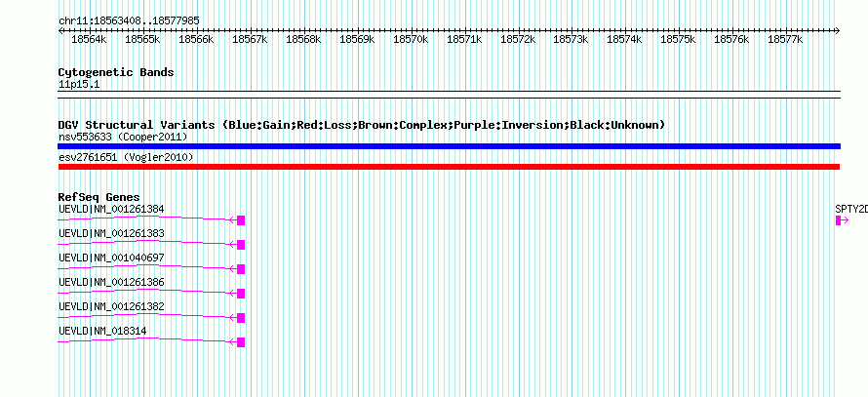Select the esv2761651 (Vogler2010) label

(126, 157)
